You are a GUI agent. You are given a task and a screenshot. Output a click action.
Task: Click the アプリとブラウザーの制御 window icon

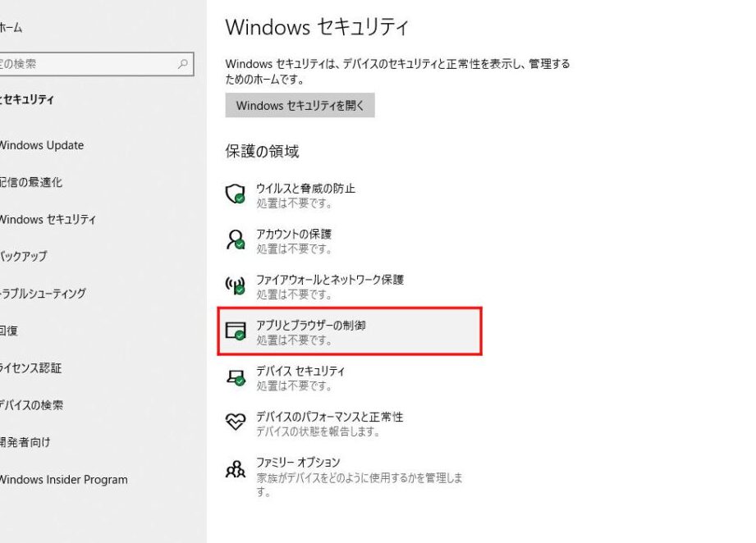(236, 331)
